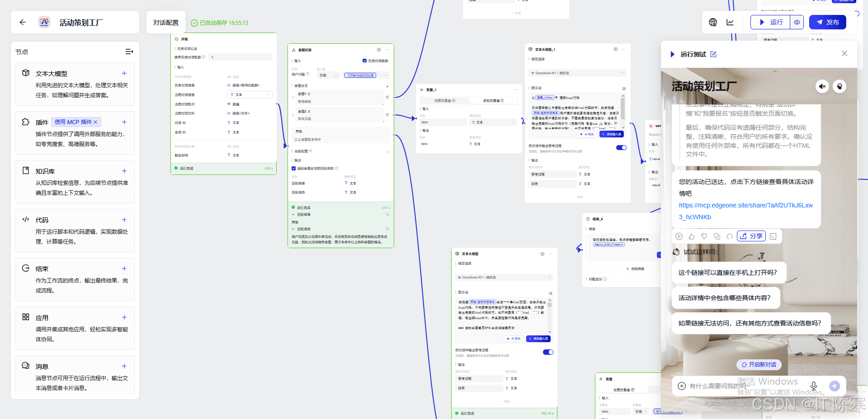Open the DeepSeek-R1 model dropdown in 文本大模型_1

(x=578, y=73)
